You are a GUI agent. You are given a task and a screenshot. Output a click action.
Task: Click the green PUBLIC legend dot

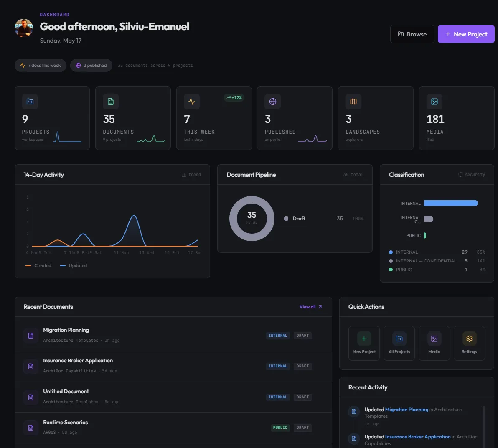(x=391, y=270)
